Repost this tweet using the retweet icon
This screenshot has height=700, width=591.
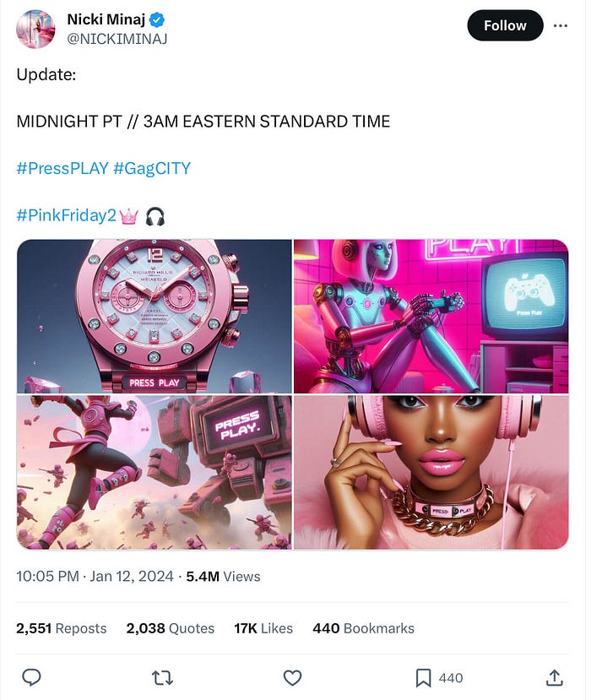pyautogui.click(x=162, y=678)
